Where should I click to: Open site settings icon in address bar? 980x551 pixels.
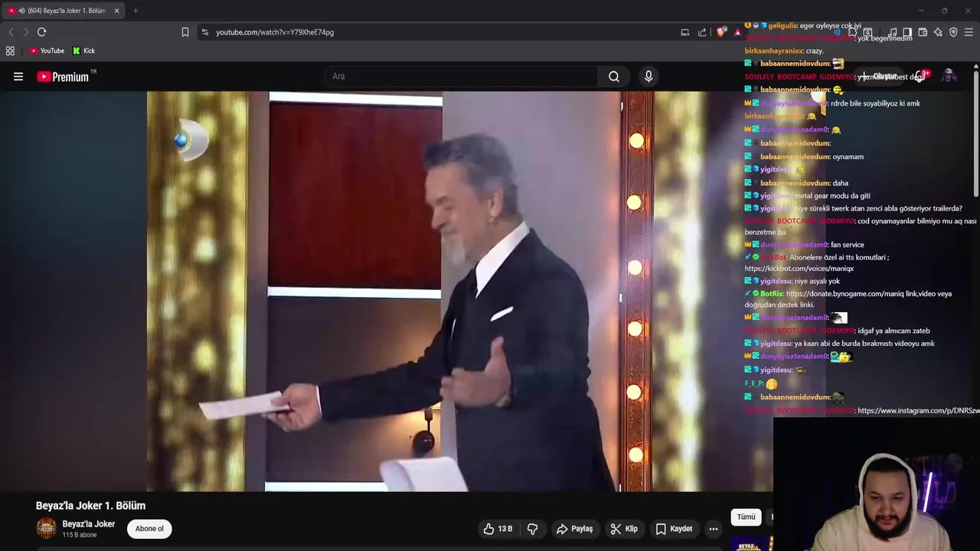(204, 32)
